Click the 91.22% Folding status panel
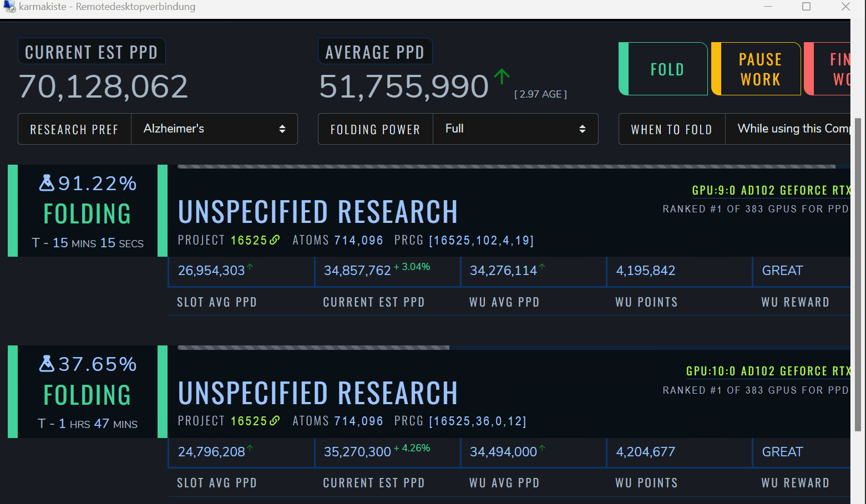The height and width of the screenshot is (504, 866). click(88, 211)
